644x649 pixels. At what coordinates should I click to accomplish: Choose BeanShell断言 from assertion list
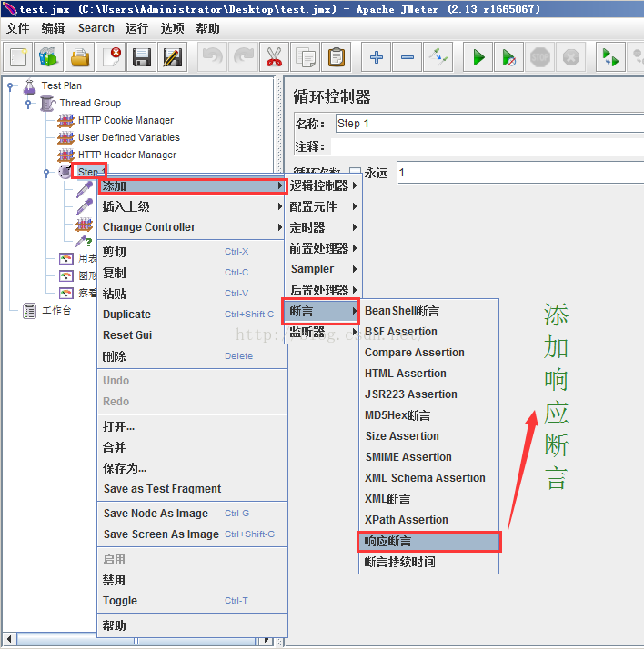pos(429,311)
